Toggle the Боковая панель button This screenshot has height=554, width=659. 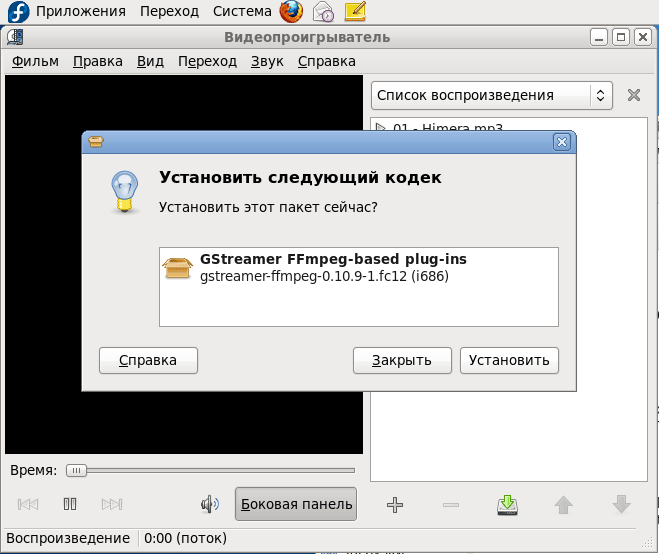(296, 504)
